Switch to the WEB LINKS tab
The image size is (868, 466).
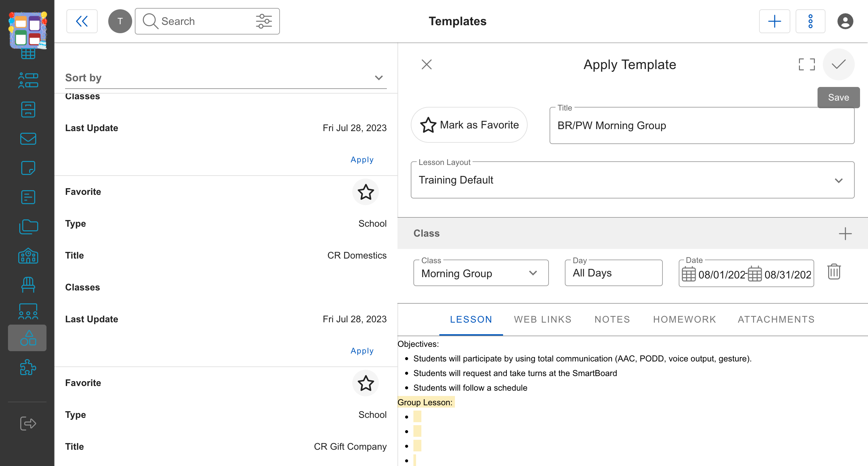(543, 319)
